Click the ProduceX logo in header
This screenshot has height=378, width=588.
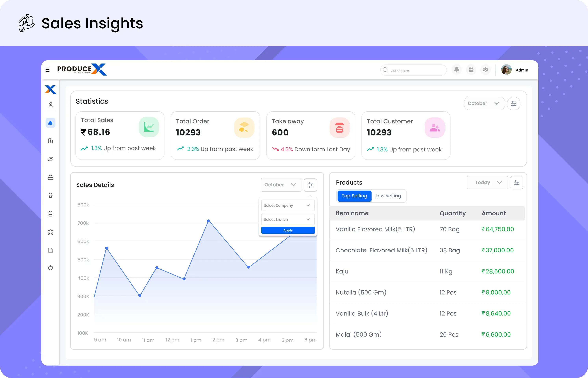pyautogui.click(x=82, y=69)
